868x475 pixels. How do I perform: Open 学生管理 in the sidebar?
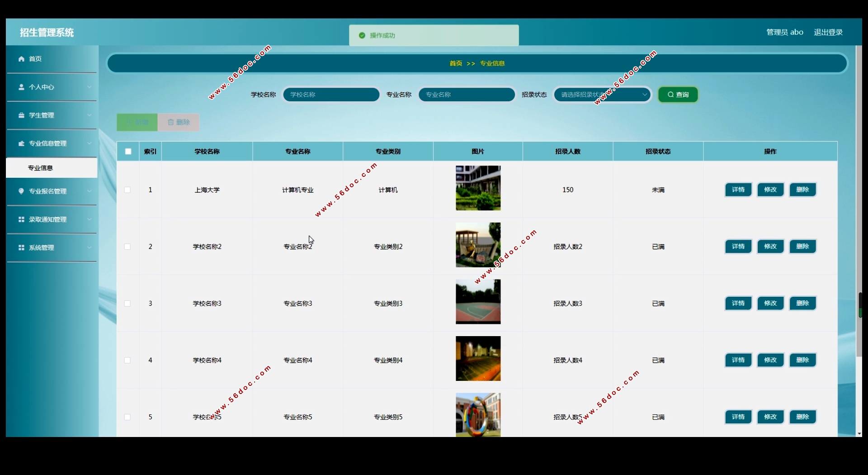(52, 115)
